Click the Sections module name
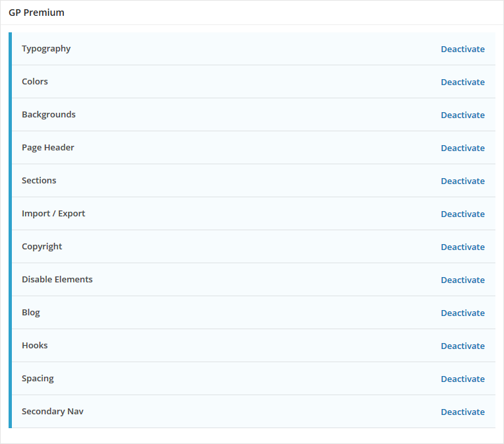Viewport: 504px width, 444px height. coord(39,181)
